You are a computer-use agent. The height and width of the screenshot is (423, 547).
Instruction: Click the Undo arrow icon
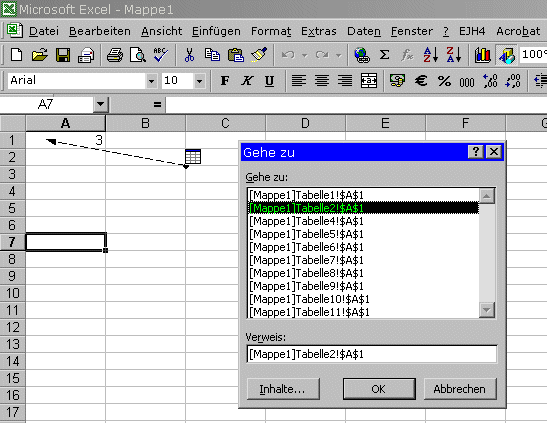[x=288, y=55]
